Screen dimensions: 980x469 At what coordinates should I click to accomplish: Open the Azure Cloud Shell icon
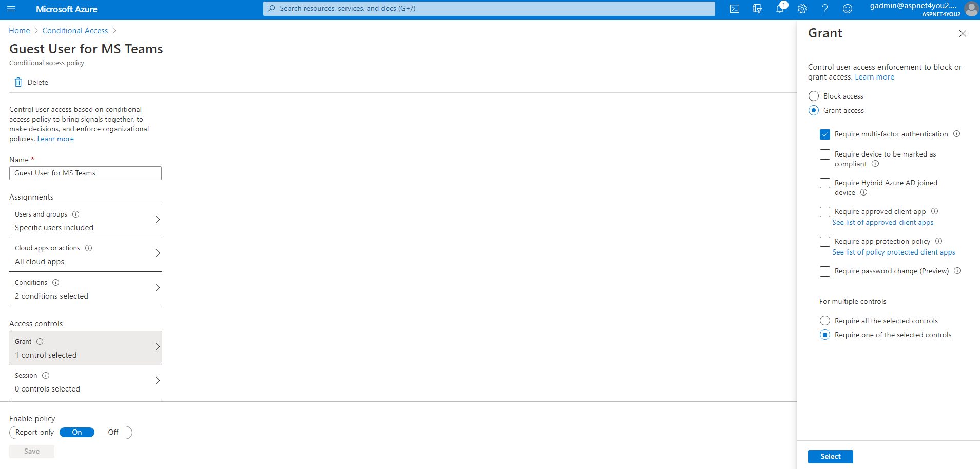(735, 9)
